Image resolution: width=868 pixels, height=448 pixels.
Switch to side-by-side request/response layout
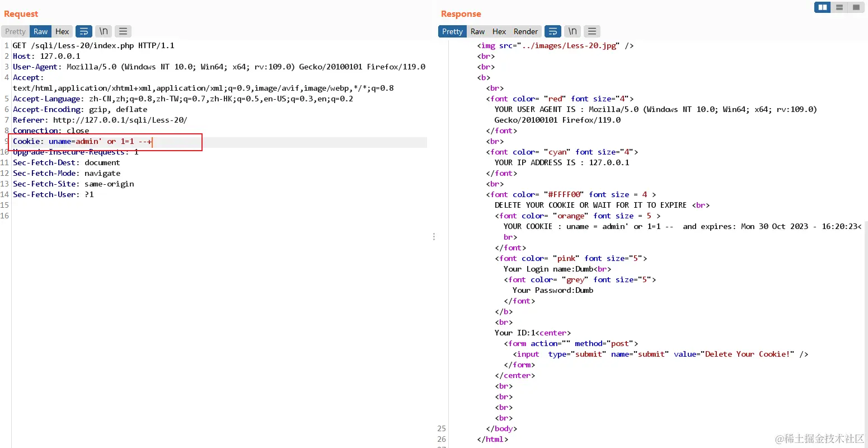coord(823,7)
